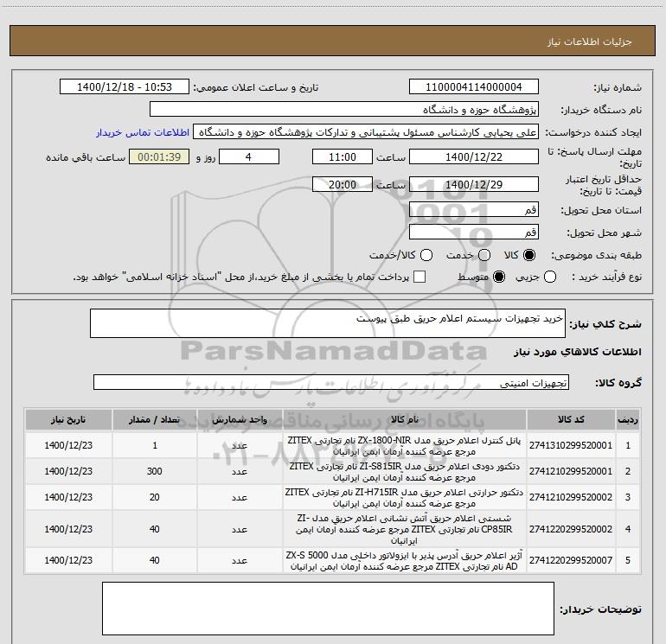Click the deadline time field 11:00
The image size is (666, 644).
[x=343, y=157]
